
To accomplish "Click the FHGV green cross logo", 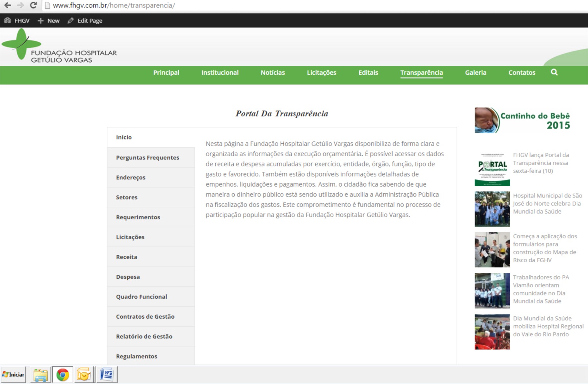I will [21, 44].
